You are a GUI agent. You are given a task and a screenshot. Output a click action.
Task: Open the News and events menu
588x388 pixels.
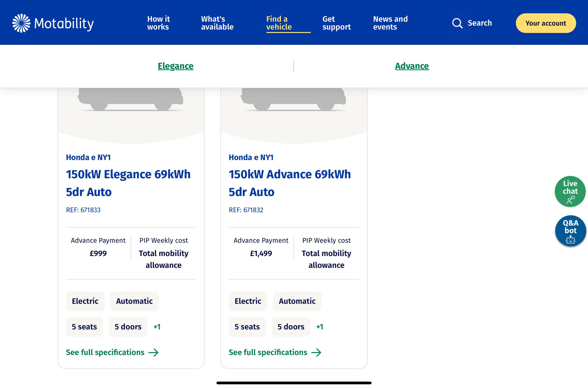(x=390, y=23)
